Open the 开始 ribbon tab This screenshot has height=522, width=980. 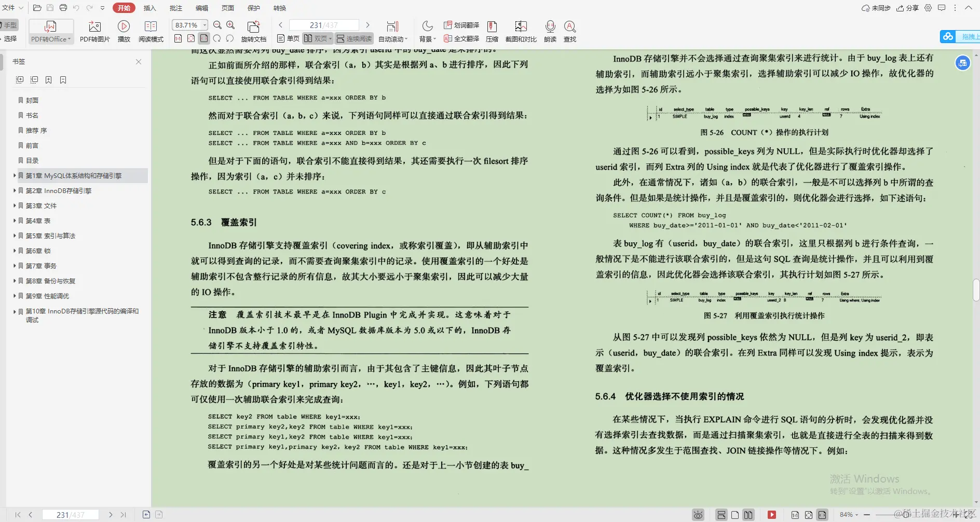pyautogui.click(x=124, y=8)
